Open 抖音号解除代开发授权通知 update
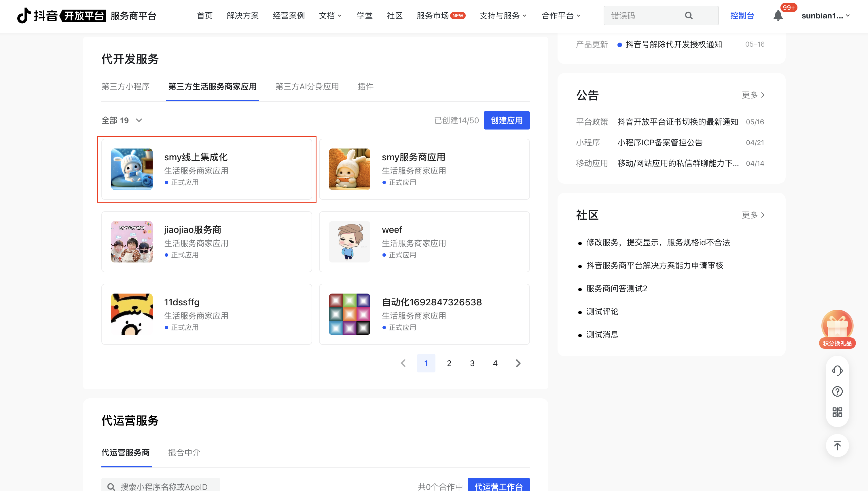Screen dimensions: 868x491 tap(674, 45)
